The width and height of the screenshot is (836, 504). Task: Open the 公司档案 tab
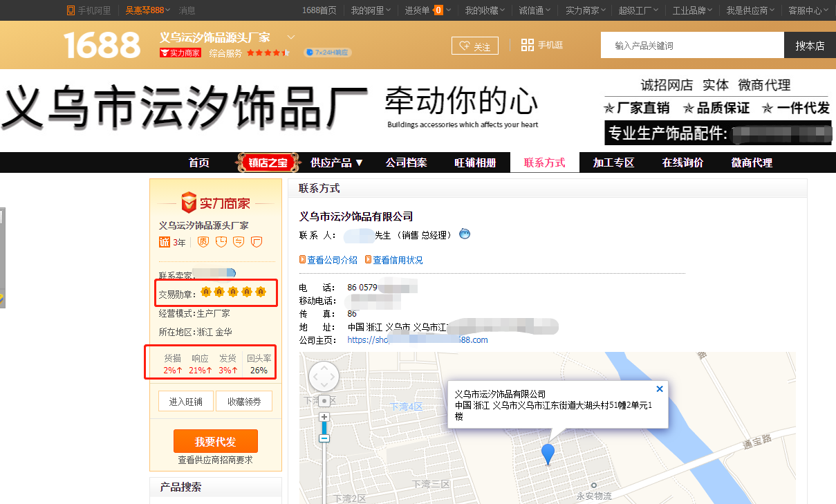[406, 162]
